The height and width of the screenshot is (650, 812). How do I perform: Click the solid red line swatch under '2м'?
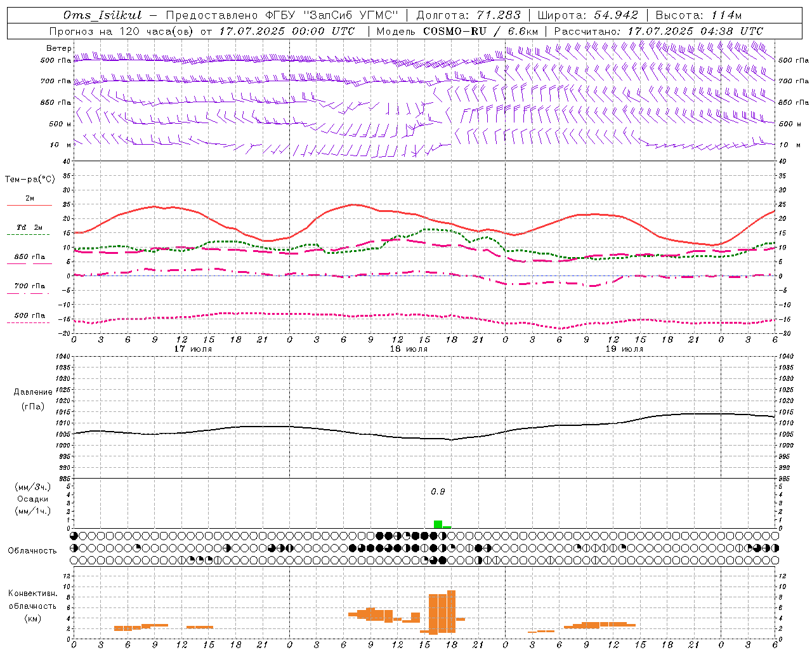coord(29,205)
